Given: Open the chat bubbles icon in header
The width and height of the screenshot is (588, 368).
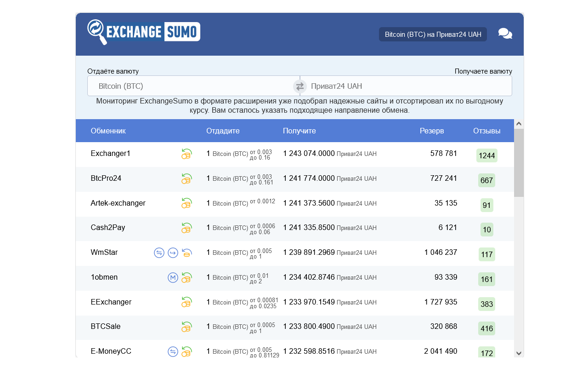Looking at the screenshot, I should click(x=505, y=34).
